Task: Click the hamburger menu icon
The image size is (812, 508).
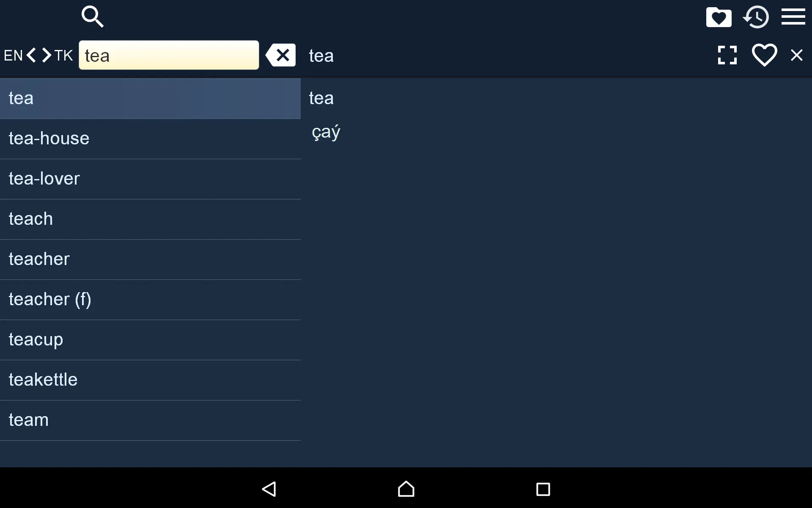Action: coord(793,17)
